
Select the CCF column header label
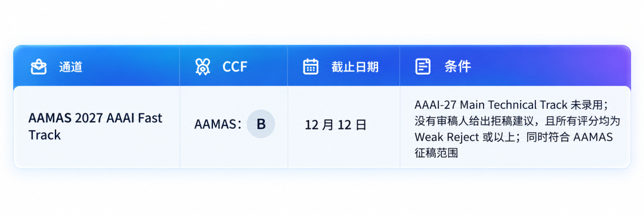click(235, 67)
